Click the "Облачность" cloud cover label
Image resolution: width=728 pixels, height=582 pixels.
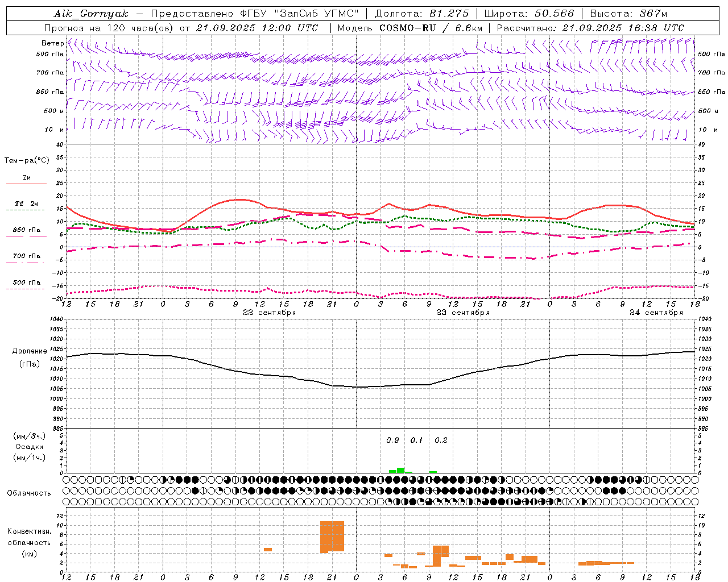click(x=29, y=493)
